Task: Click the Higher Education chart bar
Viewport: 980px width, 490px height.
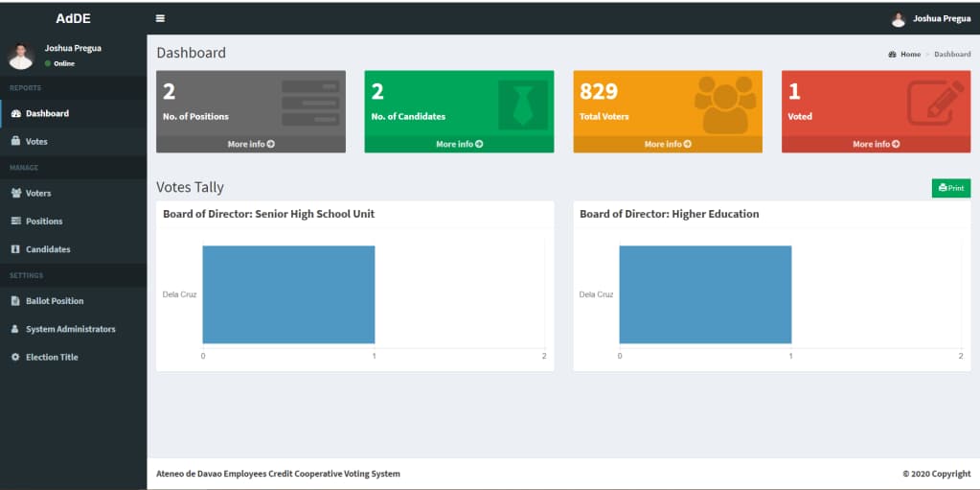Action: coord(706,294)
